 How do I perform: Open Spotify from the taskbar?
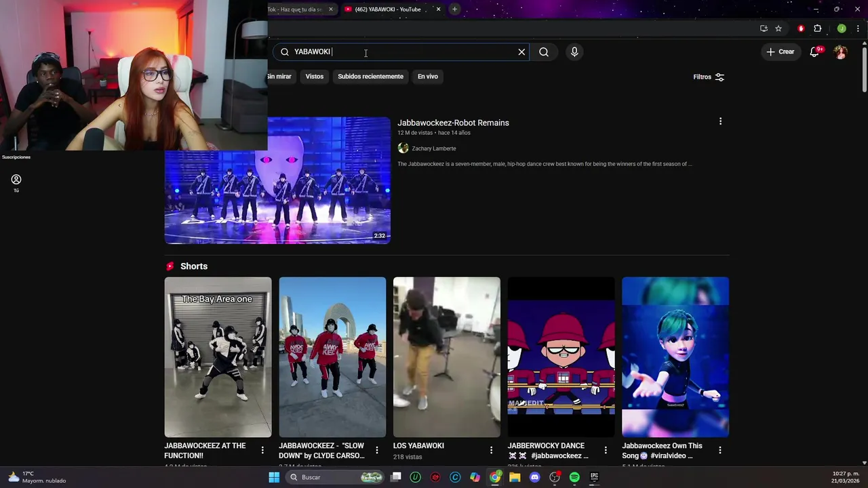click(x=574, y=477)
